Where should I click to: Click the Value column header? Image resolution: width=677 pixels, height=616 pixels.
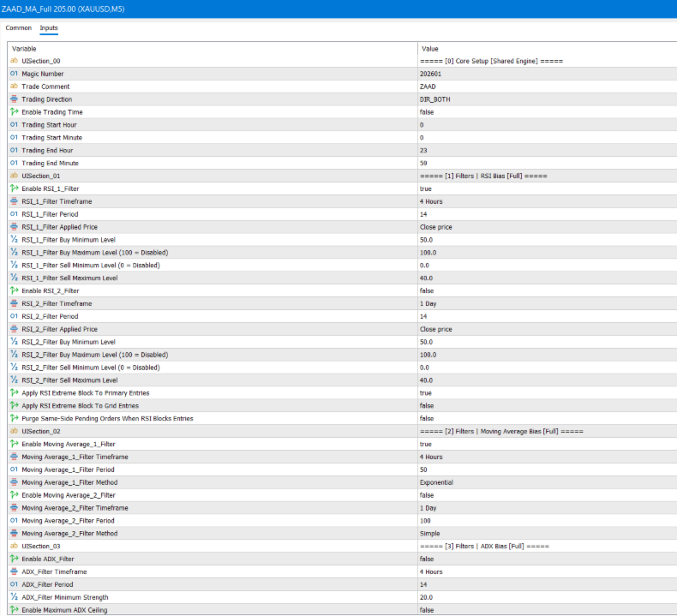coord(429,49)
